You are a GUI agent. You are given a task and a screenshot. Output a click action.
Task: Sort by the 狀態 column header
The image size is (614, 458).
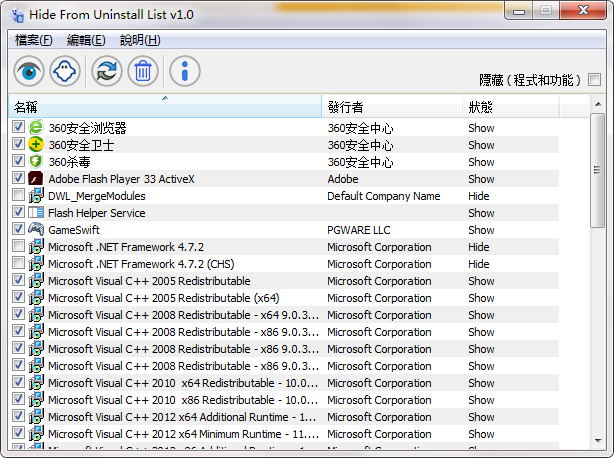click(510, 107)
